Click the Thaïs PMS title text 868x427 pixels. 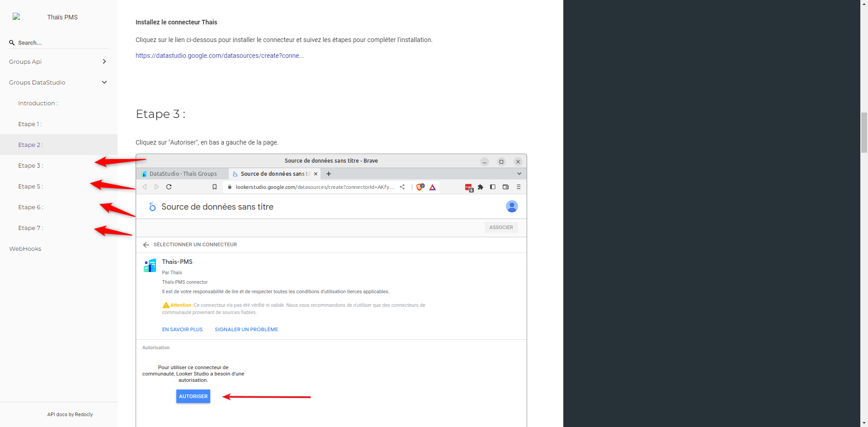pyautogui.click(x=62, y=17)
